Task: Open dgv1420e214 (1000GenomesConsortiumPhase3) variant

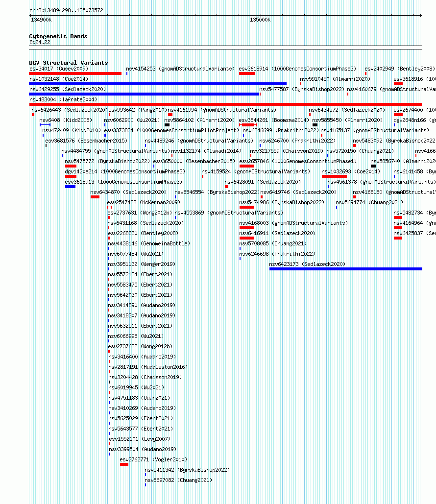Action: (125, 171)
